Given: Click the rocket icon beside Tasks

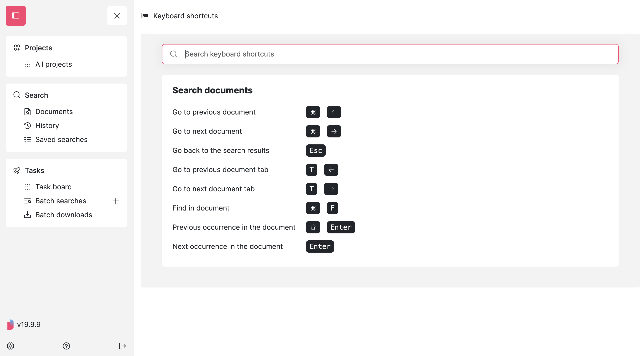Looking at the screenshot, I should (x=17, y=170).
